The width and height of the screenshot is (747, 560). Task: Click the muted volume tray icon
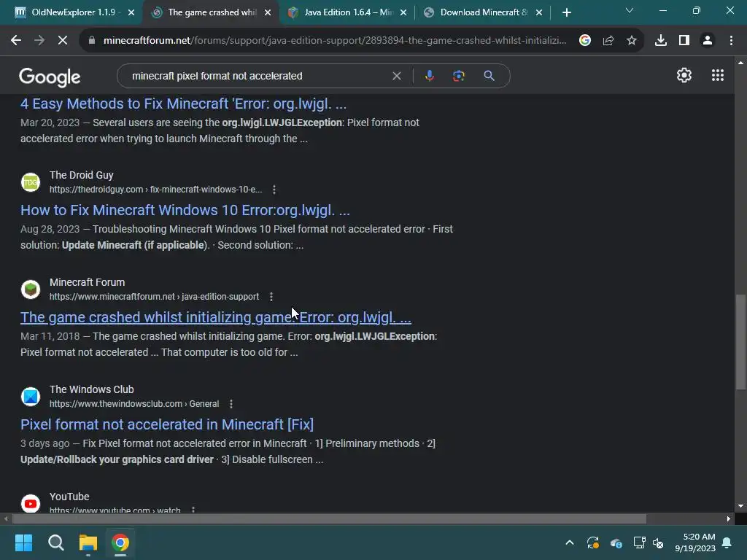(x=659, y=542)
